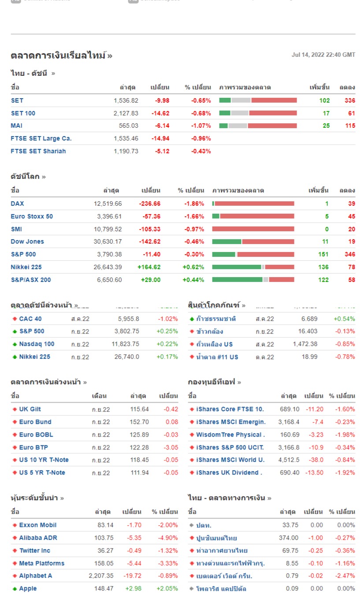Open iShares S&P 500 UCIT. link
This screenshot has height=601, width=364.
coord(230,447)
